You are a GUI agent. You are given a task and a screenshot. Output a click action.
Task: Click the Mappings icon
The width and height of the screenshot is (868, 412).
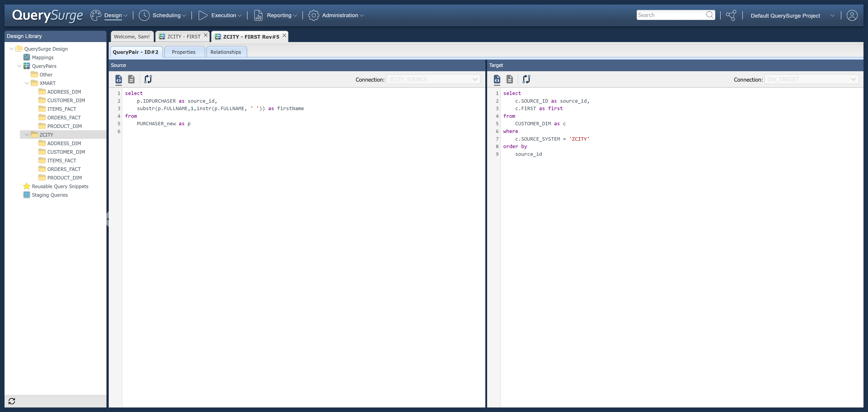[27, 57]
